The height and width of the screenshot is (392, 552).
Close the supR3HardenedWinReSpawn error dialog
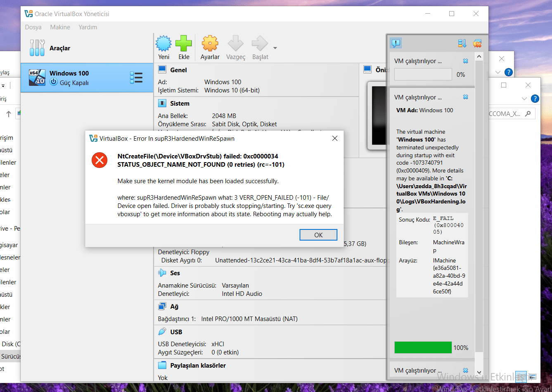coord(335,138)
